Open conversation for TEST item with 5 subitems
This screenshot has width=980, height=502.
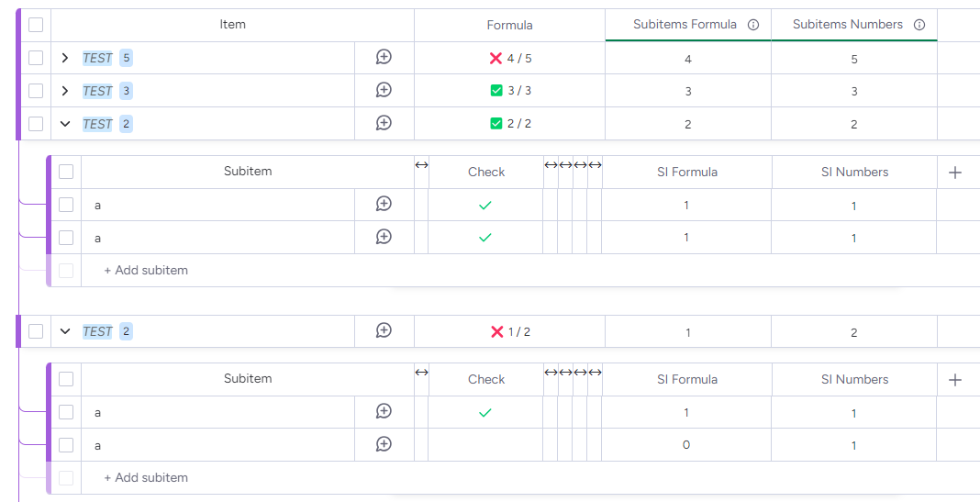384,57
